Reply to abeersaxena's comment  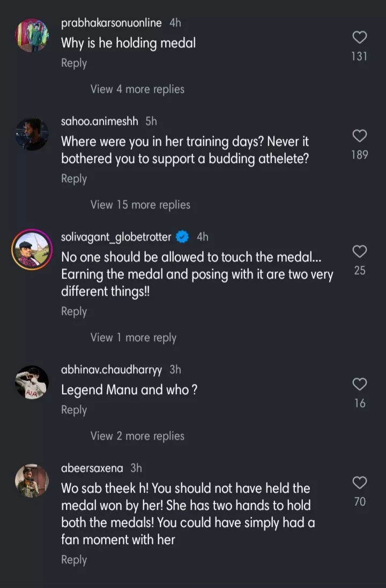click(74, 560)
